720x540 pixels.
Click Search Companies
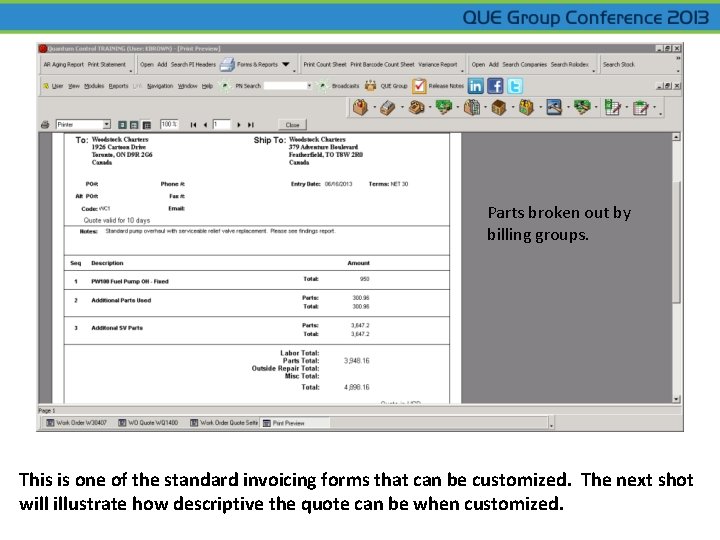pyautogui.click(x=524, y=64)
